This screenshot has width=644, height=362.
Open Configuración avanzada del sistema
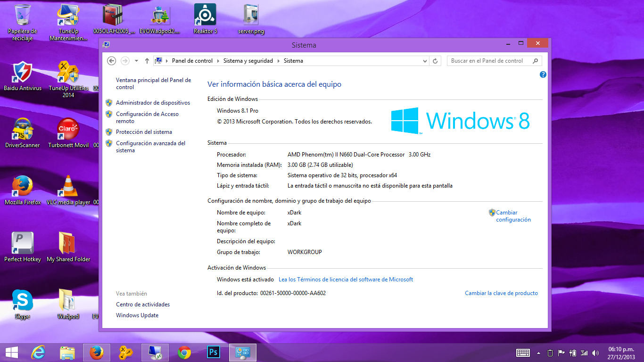(x=150, y=147)
